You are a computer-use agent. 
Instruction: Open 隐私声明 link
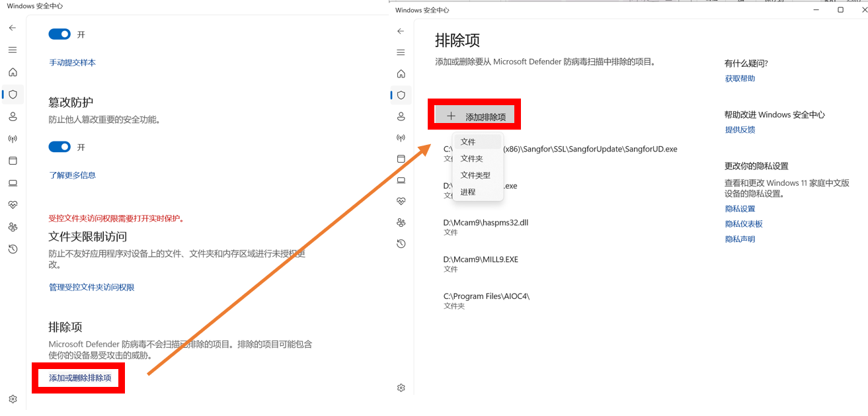coord(740,239)
